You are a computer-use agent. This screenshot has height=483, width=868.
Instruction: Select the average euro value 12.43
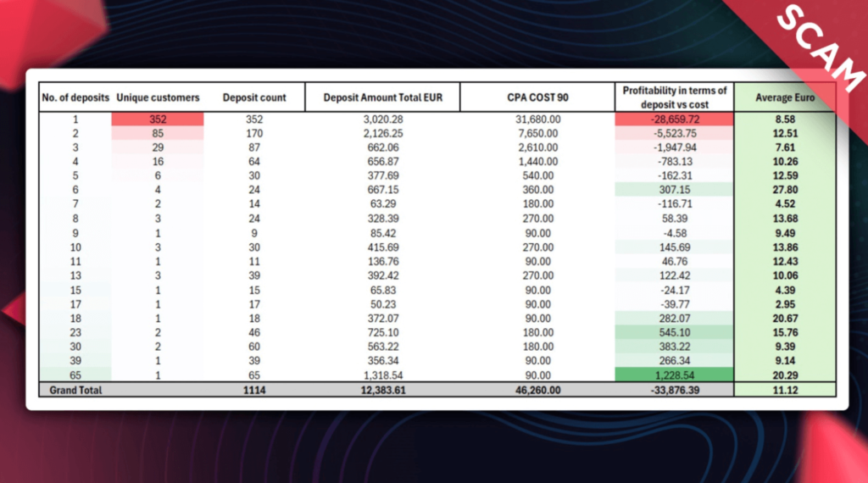pos(785,261)
